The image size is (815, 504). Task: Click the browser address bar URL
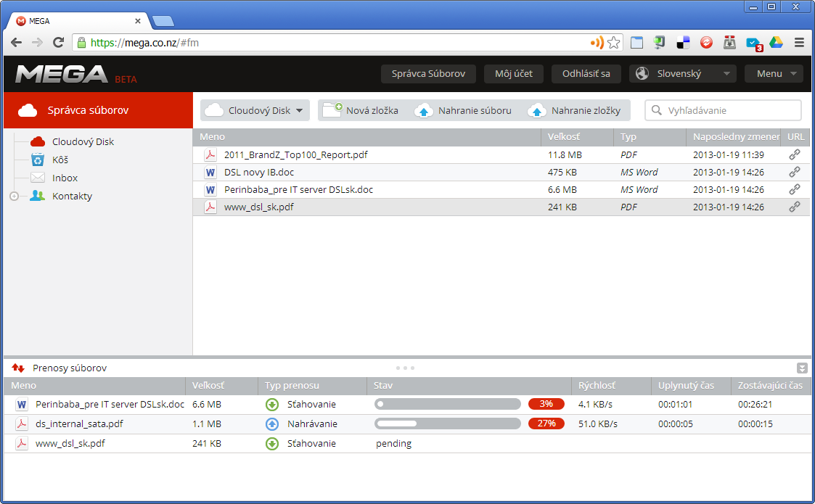[144, 43]
